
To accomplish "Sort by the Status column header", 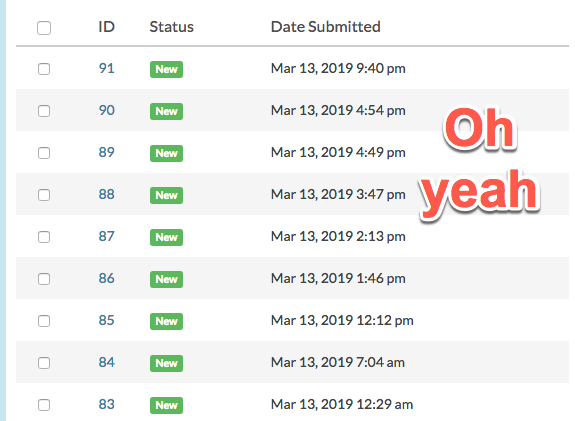I will [172, 27].
